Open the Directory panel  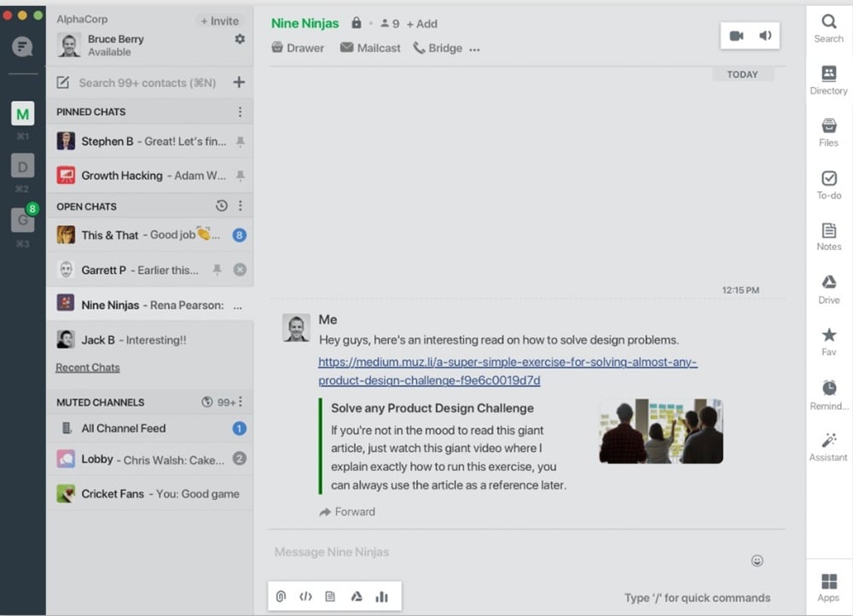click(x=828, y=80)
